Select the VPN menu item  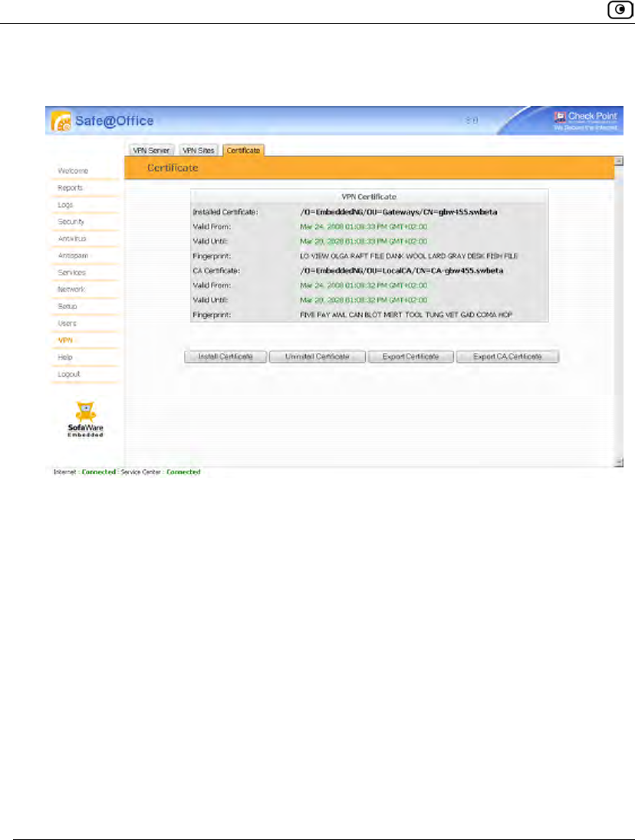pyautogui.click(x=65, y=340)
